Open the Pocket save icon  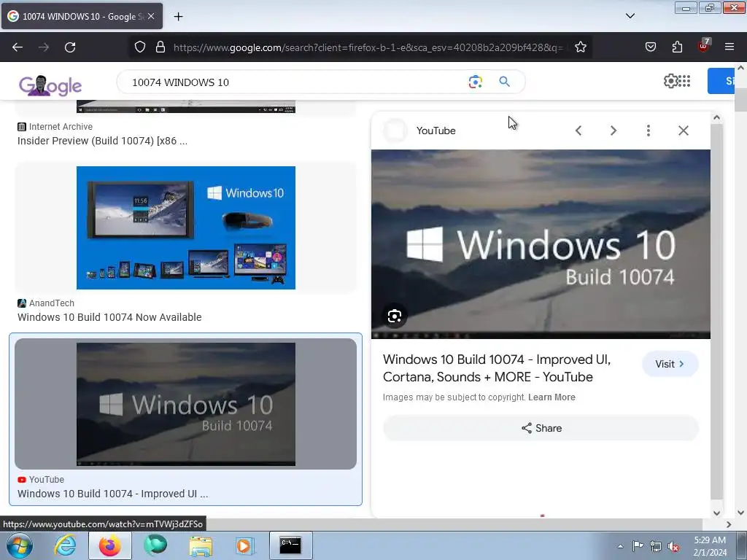[650, 47]
